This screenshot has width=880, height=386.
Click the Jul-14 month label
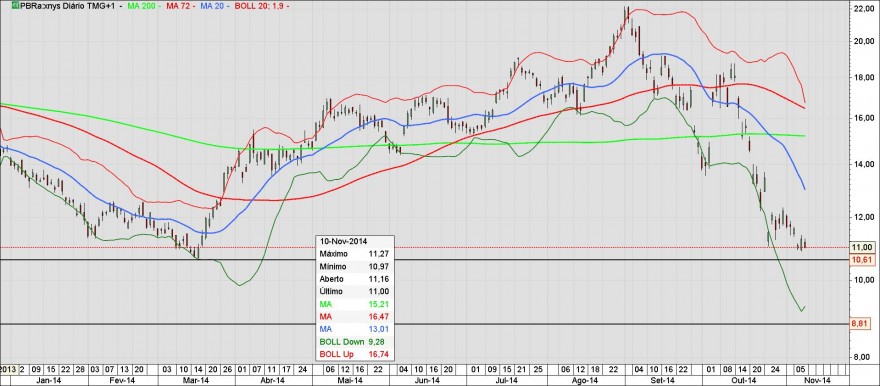(x=506, y=380)
